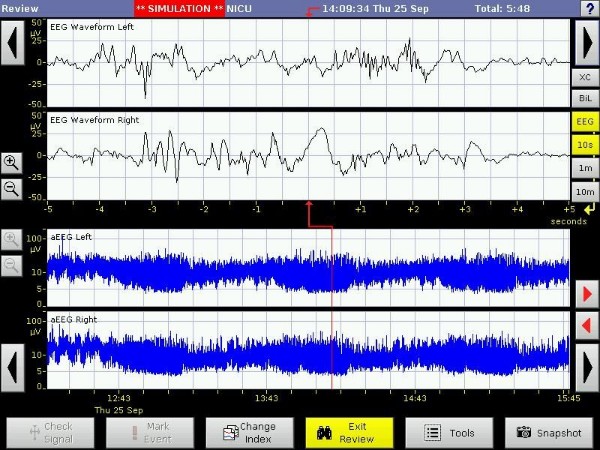Click the 'aEEG Right' label
This screenshot has height=450, width=600.
(74, 320)
